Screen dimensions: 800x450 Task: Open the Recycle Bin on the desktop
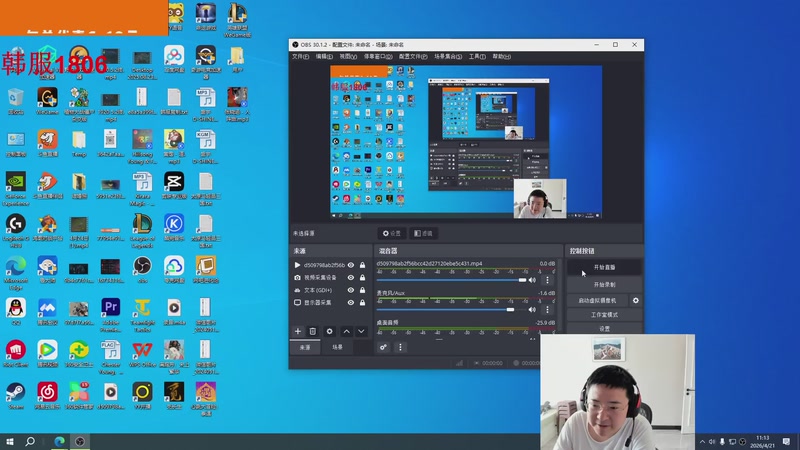pos(16,101)
